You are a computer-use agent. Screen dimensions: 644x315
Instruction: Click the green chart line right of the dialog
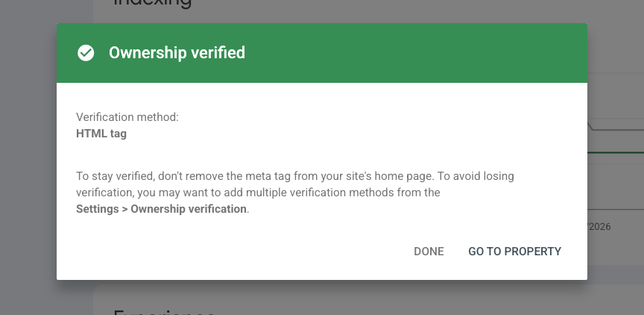(616, 152)
